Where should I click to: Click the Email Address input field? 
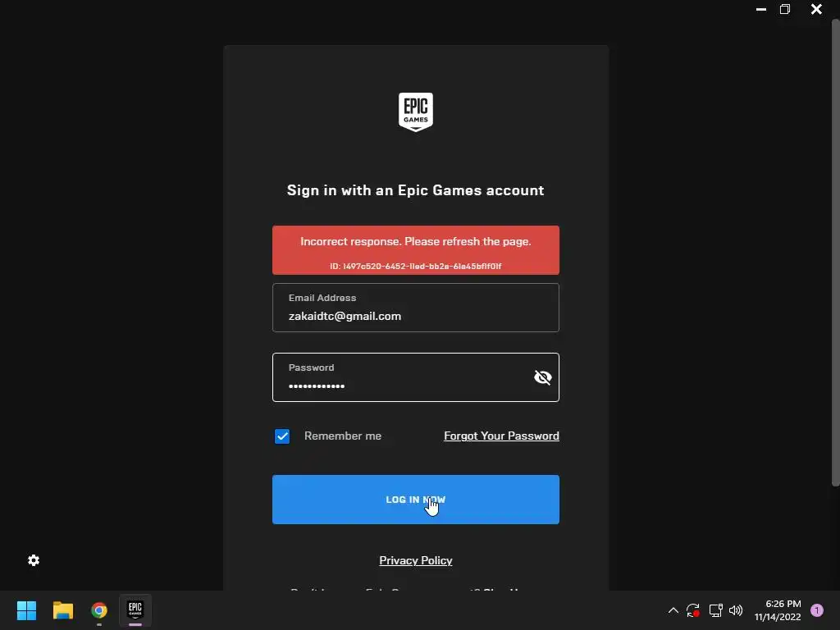click(416, 308)
